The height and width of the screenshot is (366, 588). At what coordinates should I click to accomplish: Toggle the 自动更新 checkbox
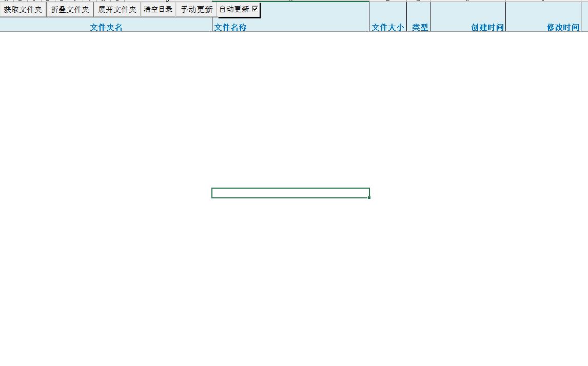(255, 9)
